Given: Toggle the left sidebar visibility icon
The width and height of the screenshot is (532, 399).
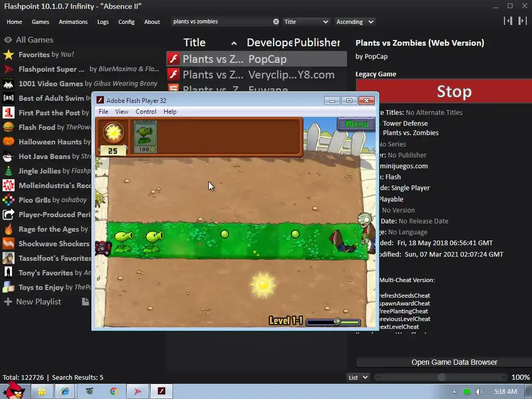Looking at the screenshot, I should pyautogui.click(x=508, y=21).
